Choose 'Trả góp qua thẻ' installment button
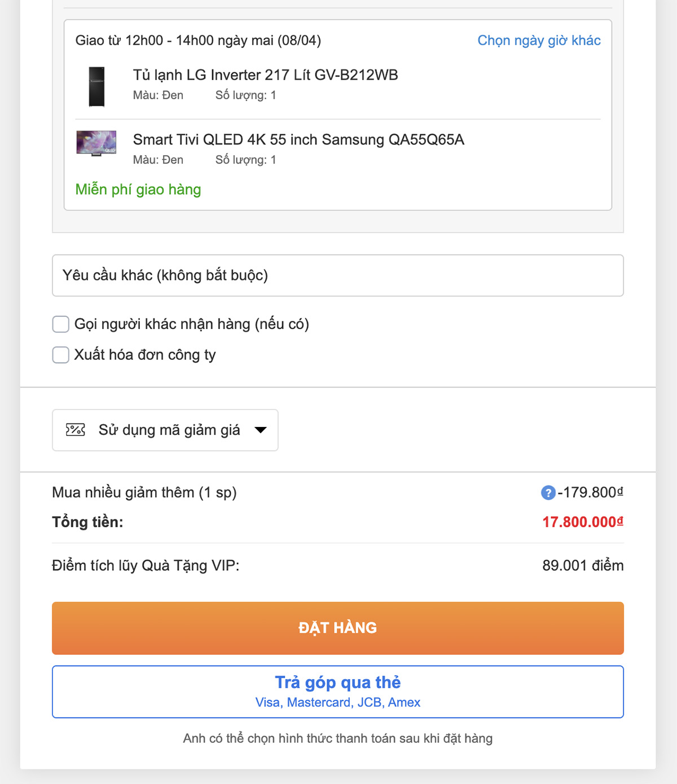This screenshot has width=677, height=784. click(x=337, y=691)
